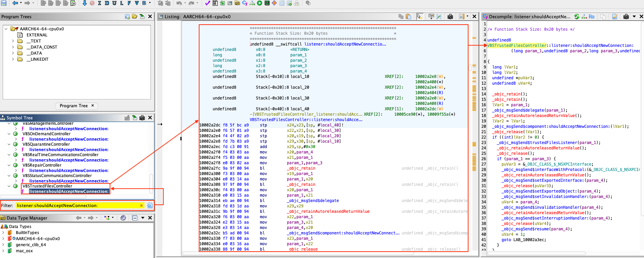Toggle the Listing field format editor button

(x=431, y=17)
